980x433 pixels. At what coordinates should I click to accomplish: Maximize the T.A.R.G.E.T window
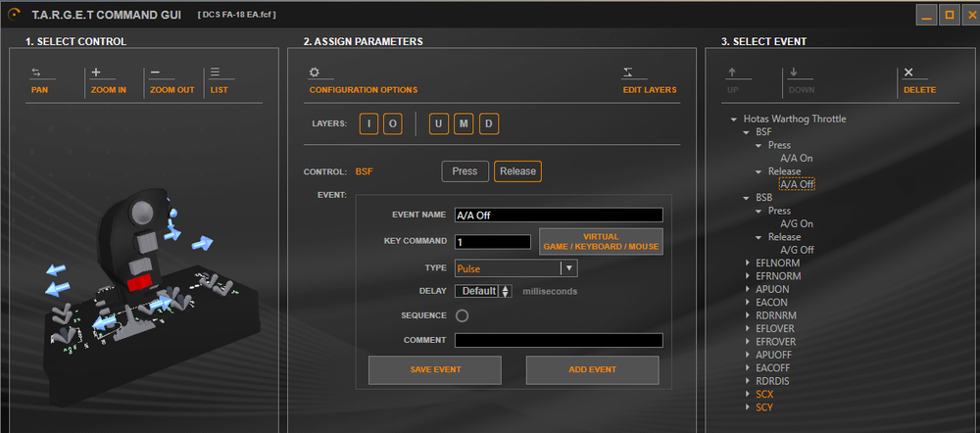pos(950,15)
